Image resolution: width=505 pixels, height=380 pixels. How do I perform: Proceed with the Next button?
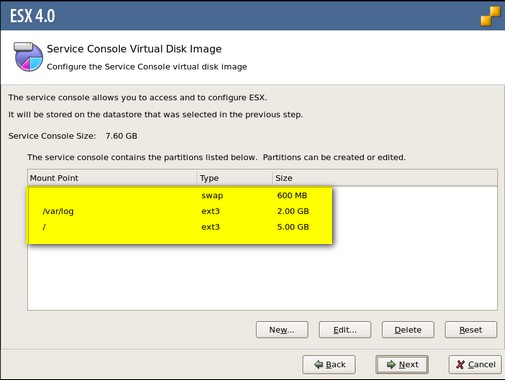click(x=402, y=364)
